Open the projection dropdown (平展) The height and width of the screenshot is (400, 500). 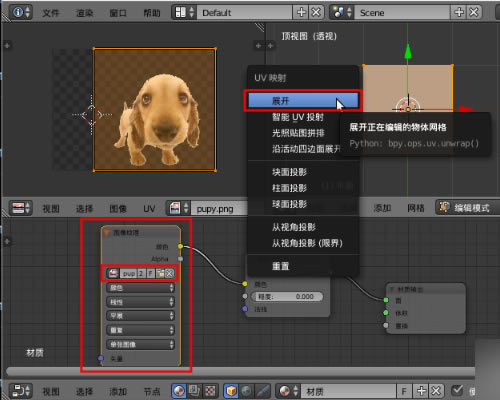140,315
